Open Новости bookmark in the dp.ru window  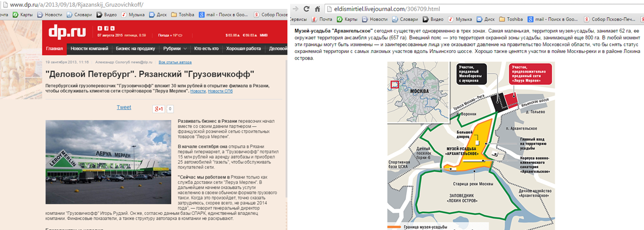point(49,15)
